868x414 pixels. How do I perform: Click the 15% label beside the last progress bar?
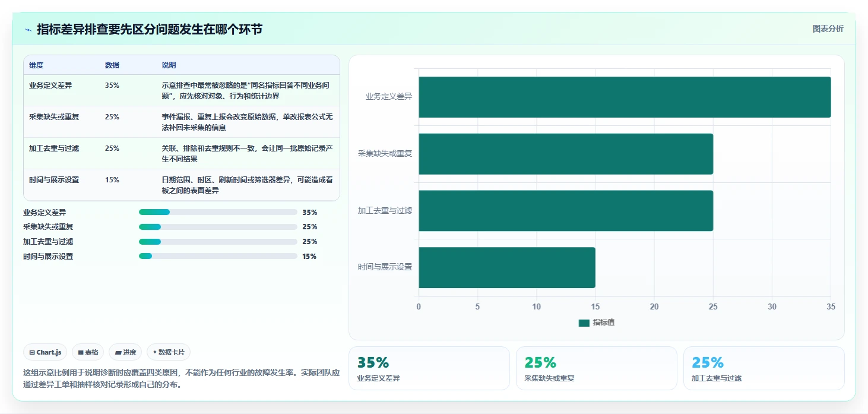pyautogui.click(x=310, y=257)
